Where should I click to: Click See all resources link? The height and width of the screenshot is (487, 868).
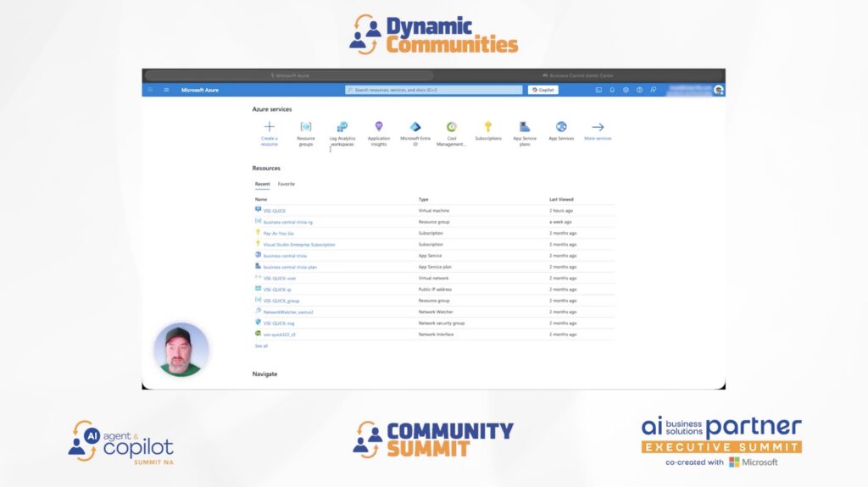[x=261, y=346]
